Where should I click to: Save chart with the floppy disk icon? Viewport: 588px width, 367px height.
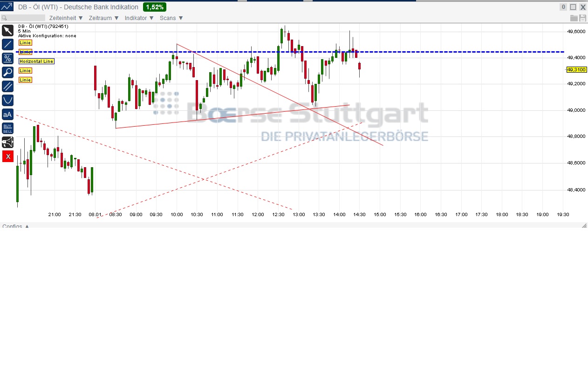pos(582,18)
